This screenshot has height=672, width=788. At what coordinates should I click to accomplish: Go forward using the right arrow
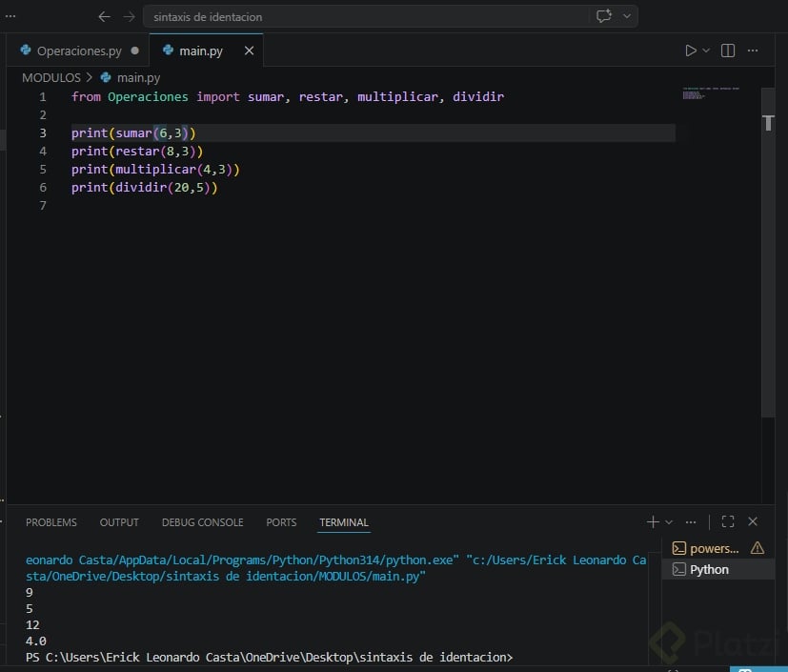point(129,16)
